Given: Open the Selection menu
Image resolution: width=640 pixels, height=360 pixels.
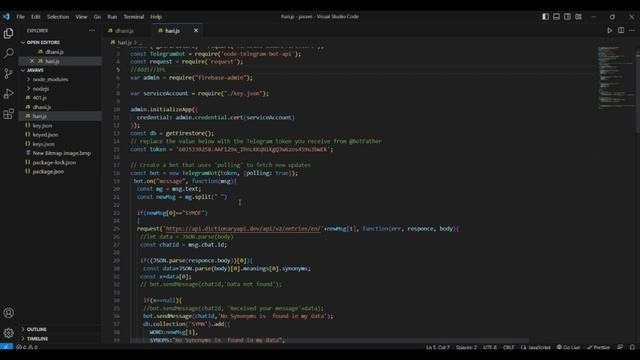Looking at the screenshot, I should [58, 17].
